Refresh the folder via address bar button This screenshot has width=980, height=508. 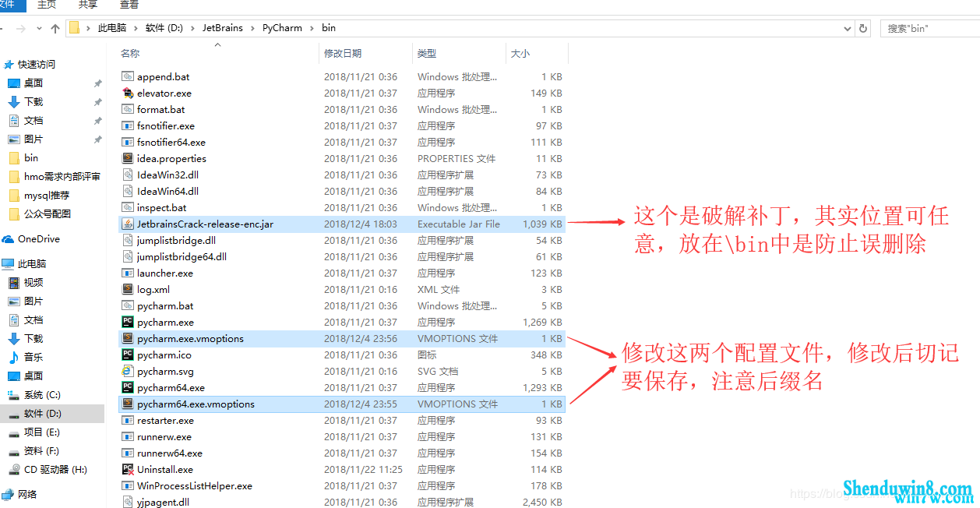pyautogui.click(x=863, y=28)
